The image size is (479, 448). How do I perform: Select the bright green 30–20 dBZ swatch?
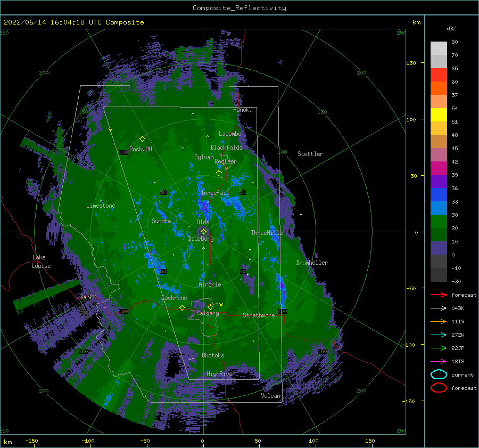(x=439, y=222)
